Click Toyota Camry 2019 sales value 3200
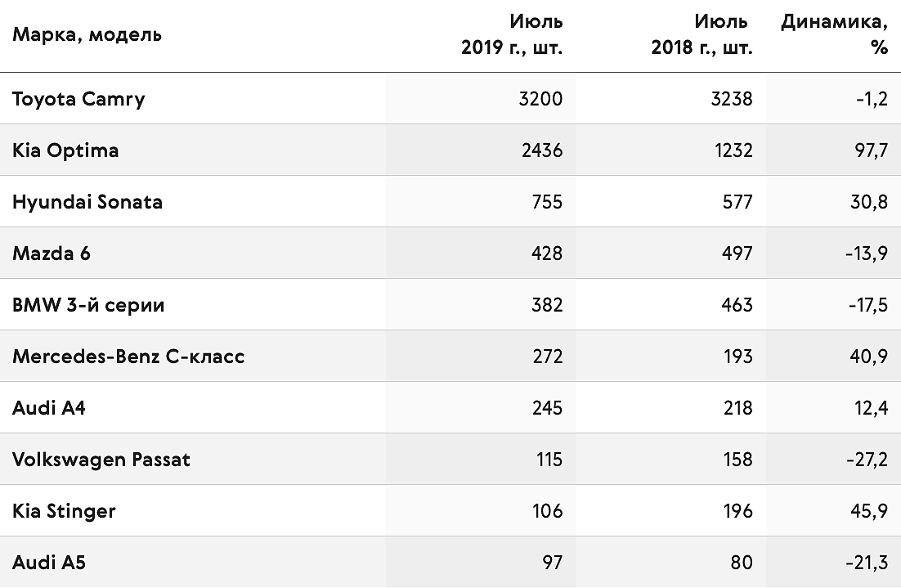 tap(540, 99)
